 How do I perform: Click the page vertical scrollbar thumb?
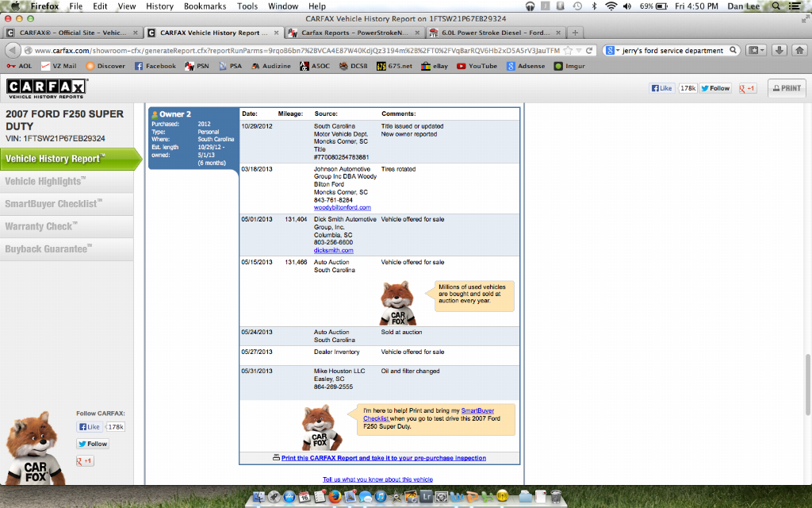806,384
